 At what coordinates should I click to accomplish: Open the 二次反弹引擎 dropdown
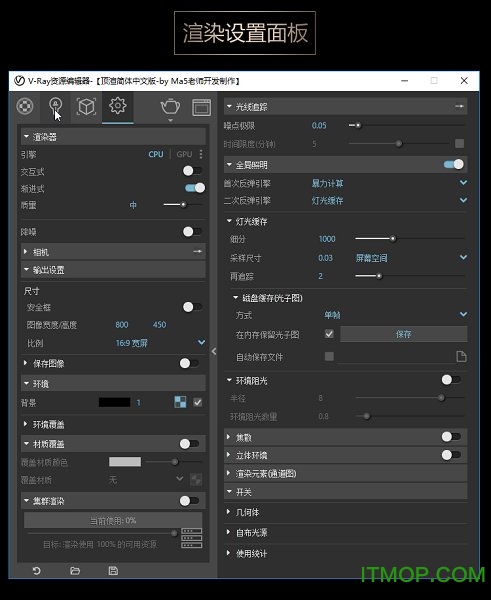[463, 200]
